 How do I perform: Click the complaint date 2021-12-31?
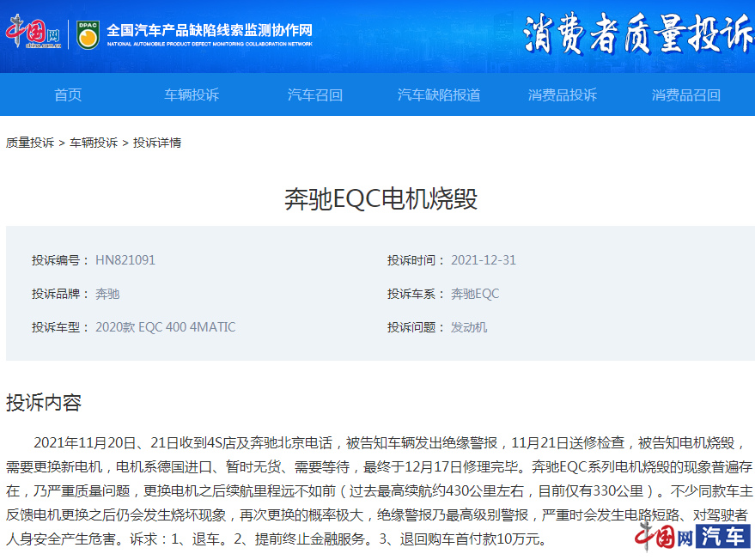(484, 260)
